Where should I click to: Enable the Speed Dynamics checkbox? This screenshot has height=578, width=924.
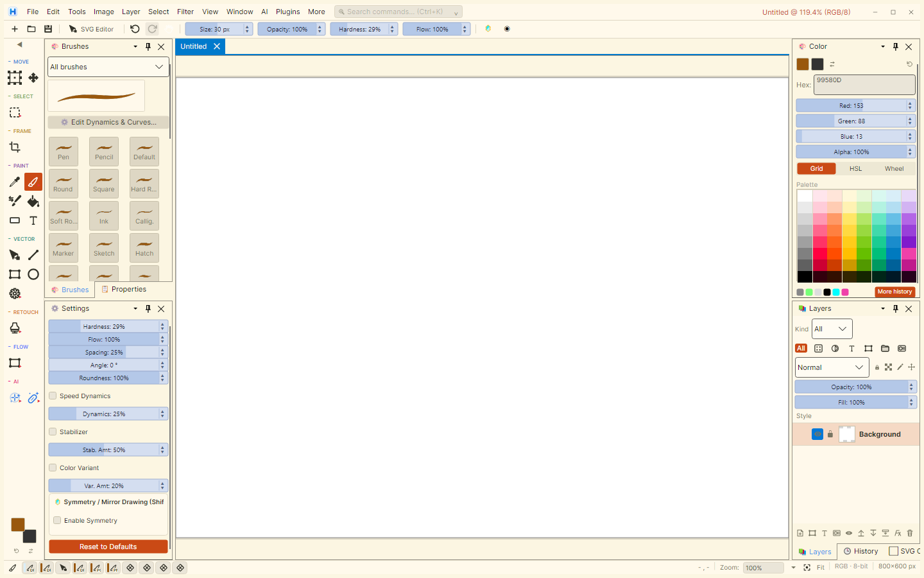coord(53,396)
